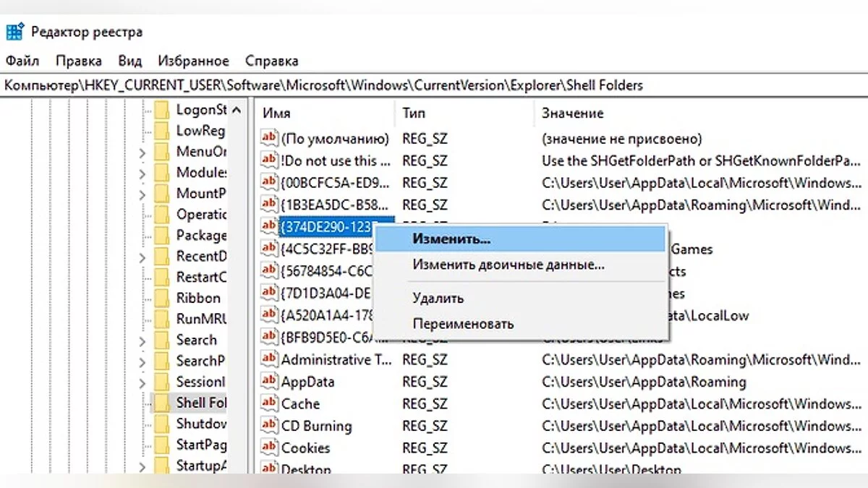Open the Избранное menu

pos(194,61)
